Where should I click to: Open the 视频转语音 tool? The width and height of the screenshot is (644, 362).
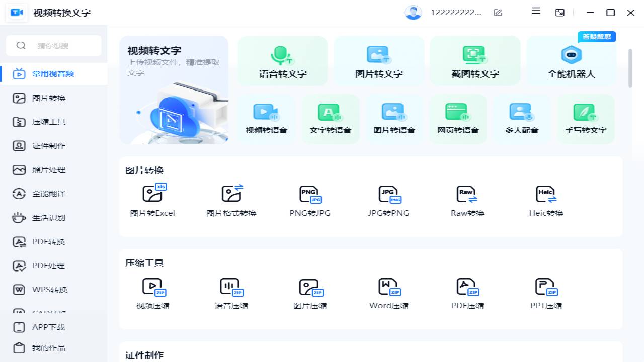pos(266,119)
